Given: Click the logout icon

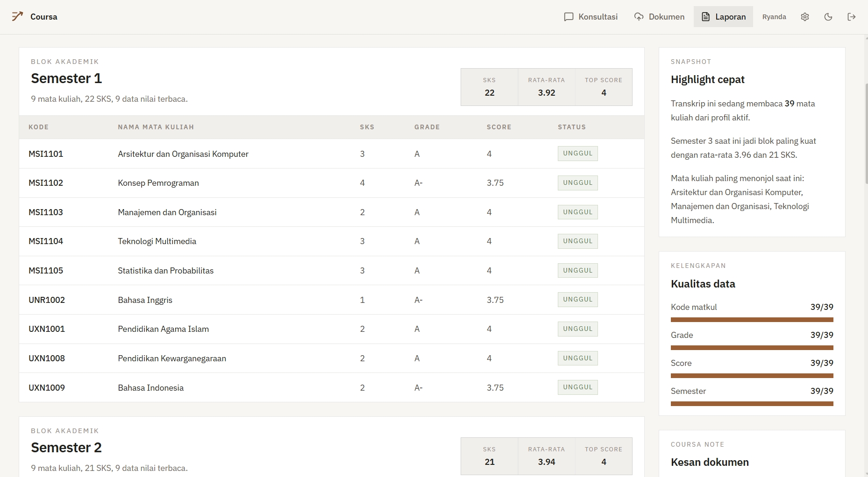Looking at the screenshot, I should pyautogui.click(x=852, y=17).
